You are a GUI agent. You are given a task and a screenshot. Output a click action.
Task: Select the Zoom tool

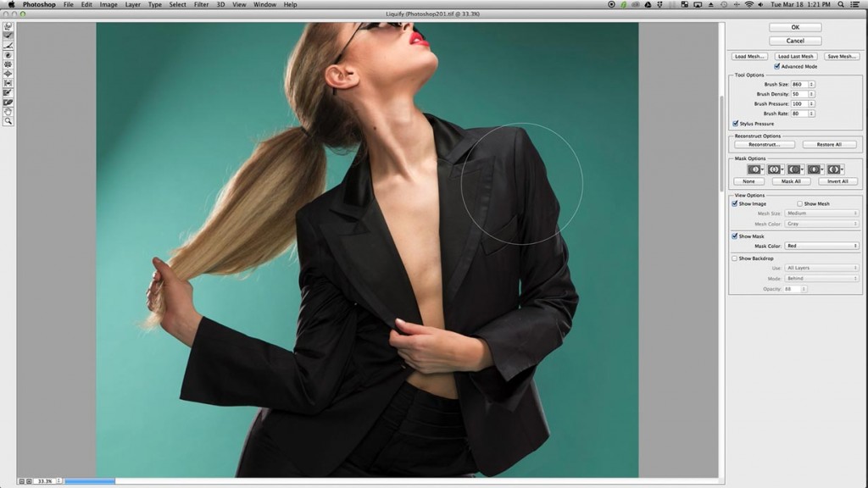(8, 120)
